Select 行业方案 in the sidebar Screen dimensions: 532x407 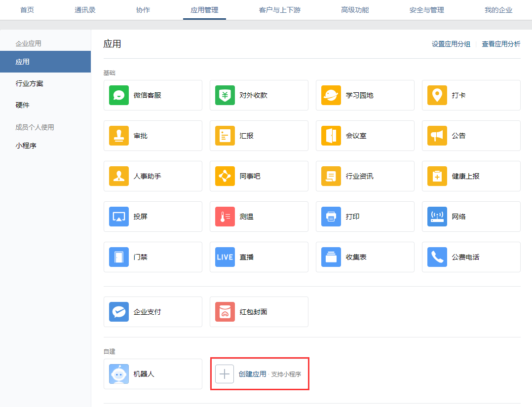(30, 83)
